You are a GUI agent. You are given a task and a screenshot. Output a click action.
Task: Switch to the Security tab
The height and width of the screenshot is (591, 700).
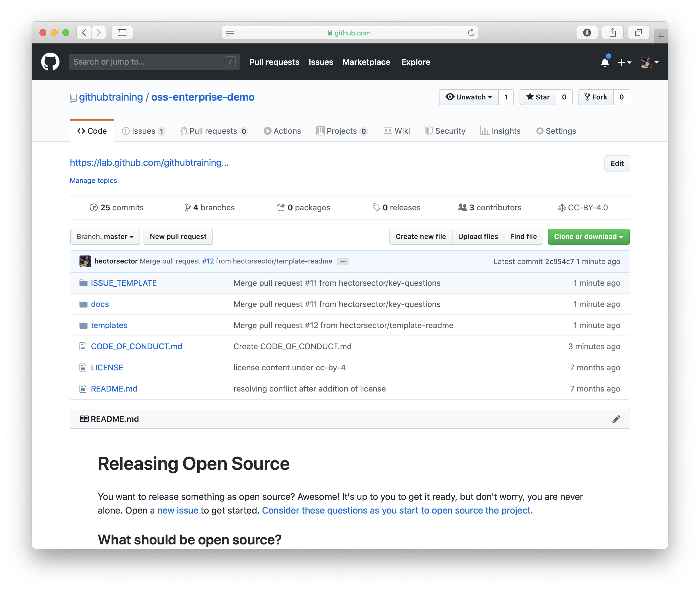(445, 131)
